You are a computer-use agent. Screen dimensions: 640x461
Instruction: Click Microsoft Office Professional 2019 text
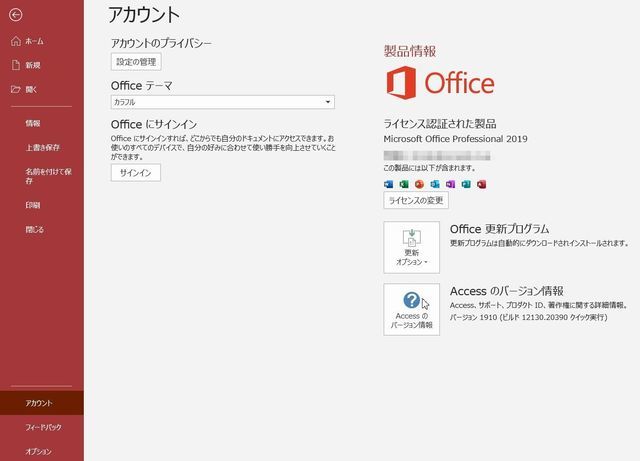456,139
